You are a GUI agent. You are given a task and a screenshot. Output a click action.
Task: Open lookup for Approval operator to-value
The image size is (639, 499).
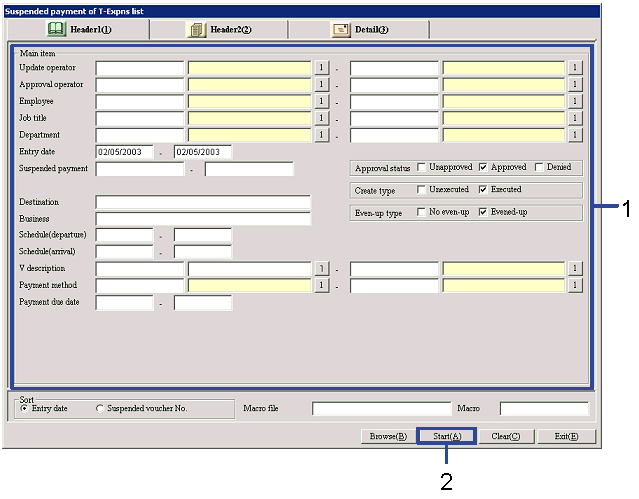[575, 84]
